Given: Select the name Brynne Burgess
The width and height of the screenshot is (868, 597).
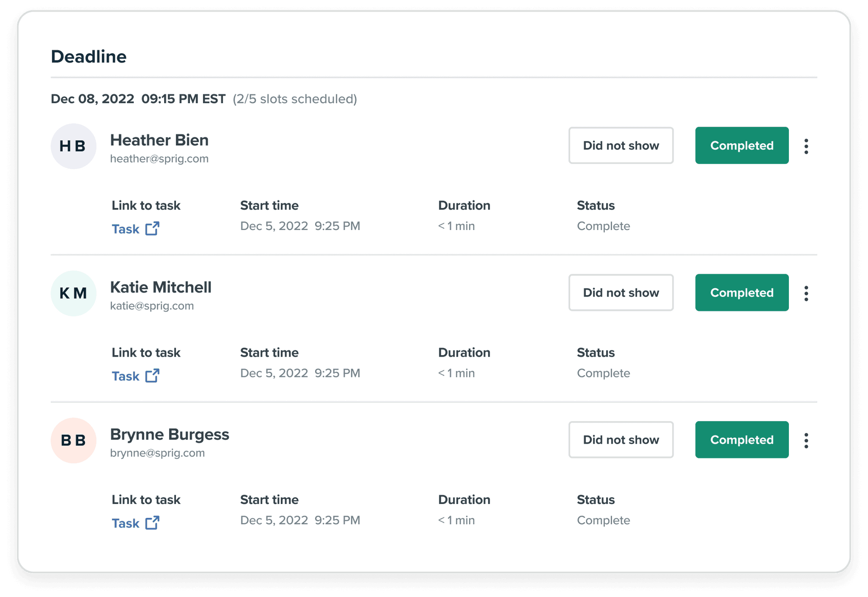Looking at the screenshot, I should (x=170, y=435).
